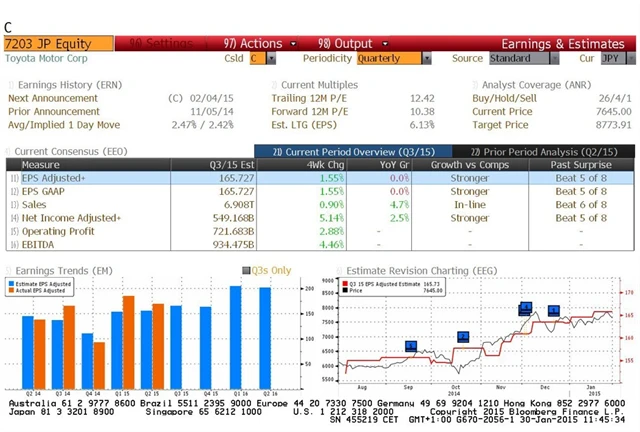Screen dimensions: 640x432
Task: Open the 96) Settings menu
Action: point(161,43)
